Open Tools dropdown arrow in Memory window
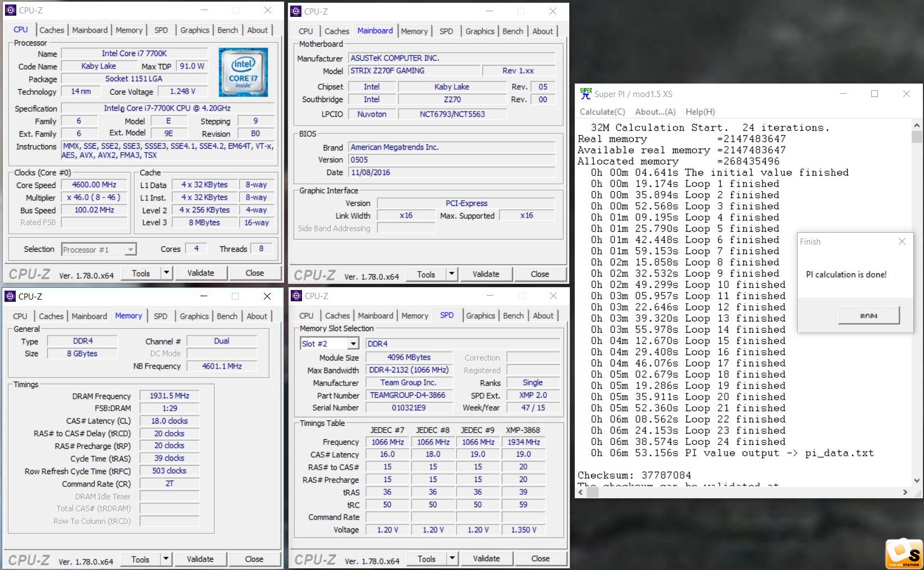The height and width of the screenshot is (570, 924). (166, 559)
